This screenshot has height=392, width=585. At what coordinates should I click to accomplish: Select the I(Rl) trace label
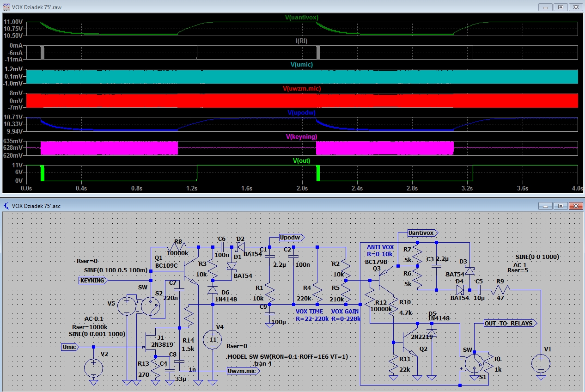point(302,41)
